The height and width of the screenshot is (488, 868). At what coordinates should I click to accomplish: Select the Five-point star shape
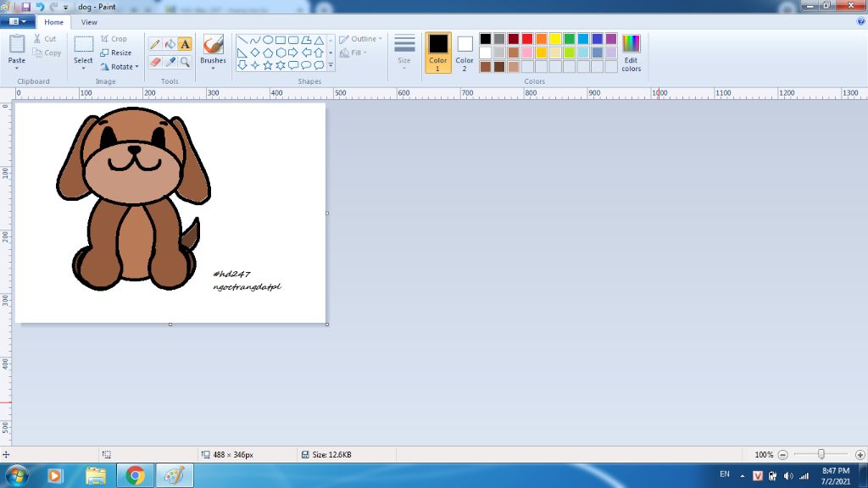pos(268,65)
